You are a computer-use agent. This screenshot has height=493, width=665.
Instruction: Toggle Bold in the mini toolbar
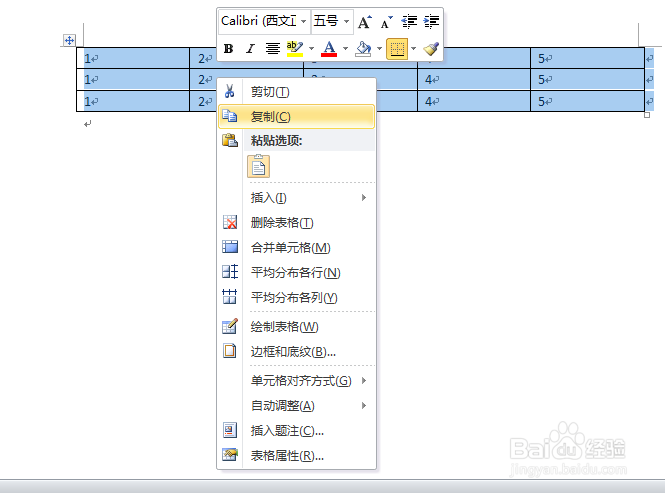pos(229,49)
